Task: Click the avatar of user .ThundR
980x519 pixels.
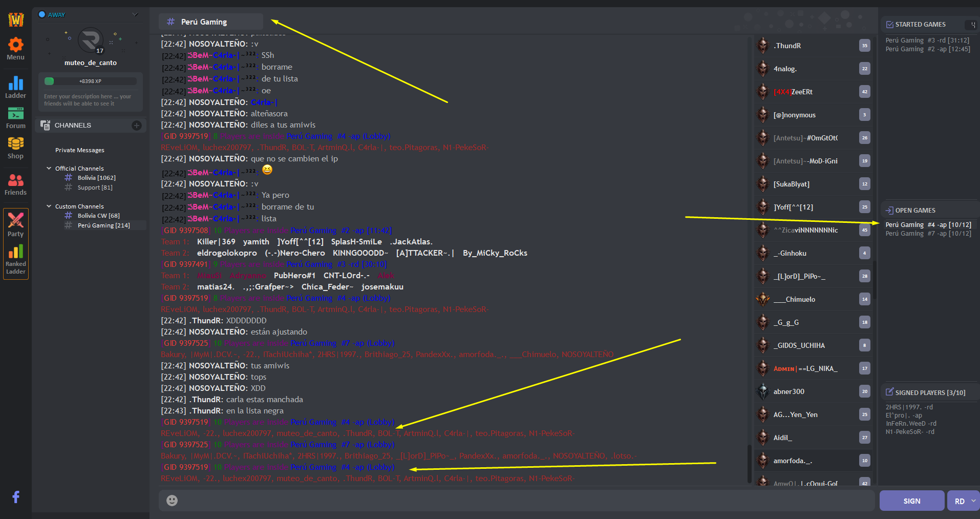Action: coord(763,46)
